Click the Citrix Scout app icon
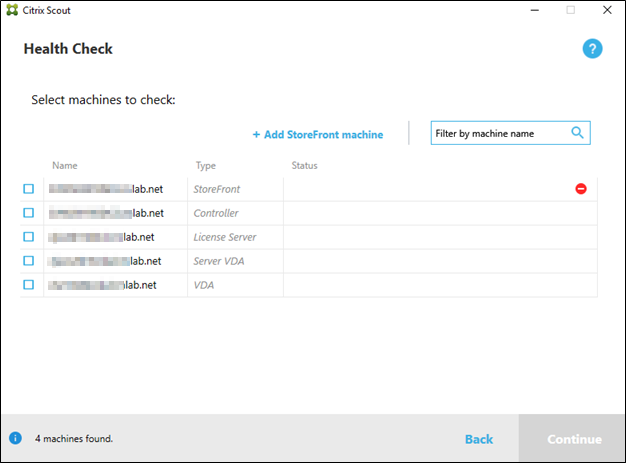This screenshot has width=626, height=463. pos(12,10)
